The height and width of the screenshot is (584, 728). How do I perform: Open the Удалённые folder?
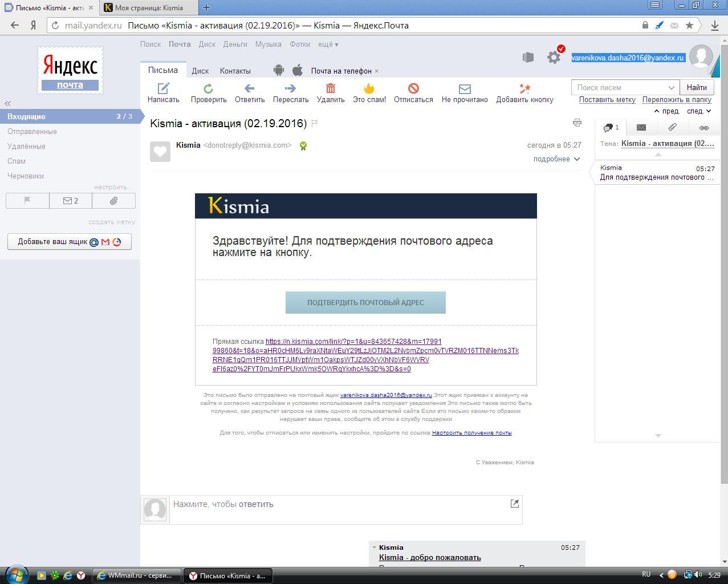pos(26,146)
